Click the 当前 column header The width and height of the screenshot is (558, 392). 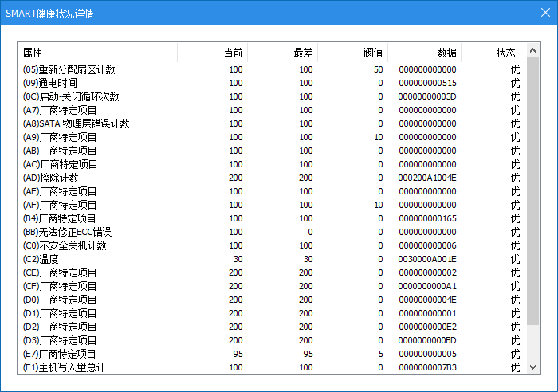coord(233,53)
